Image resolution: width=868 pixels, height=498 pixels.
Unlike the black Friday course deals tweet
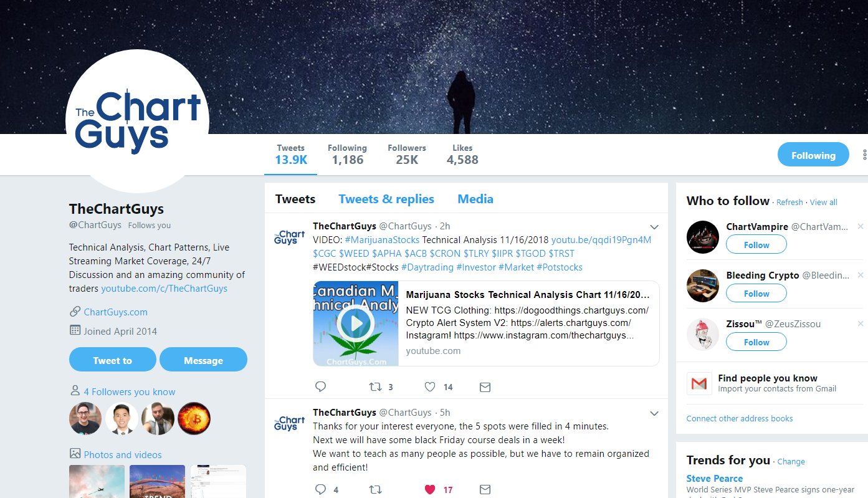[x=430, y=489]
